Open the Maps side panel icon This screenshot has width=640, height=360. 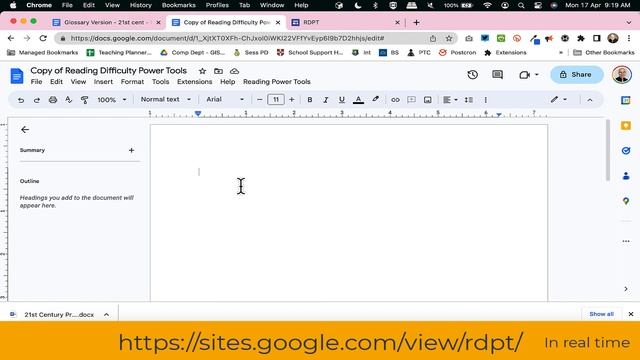pos(626,201)
